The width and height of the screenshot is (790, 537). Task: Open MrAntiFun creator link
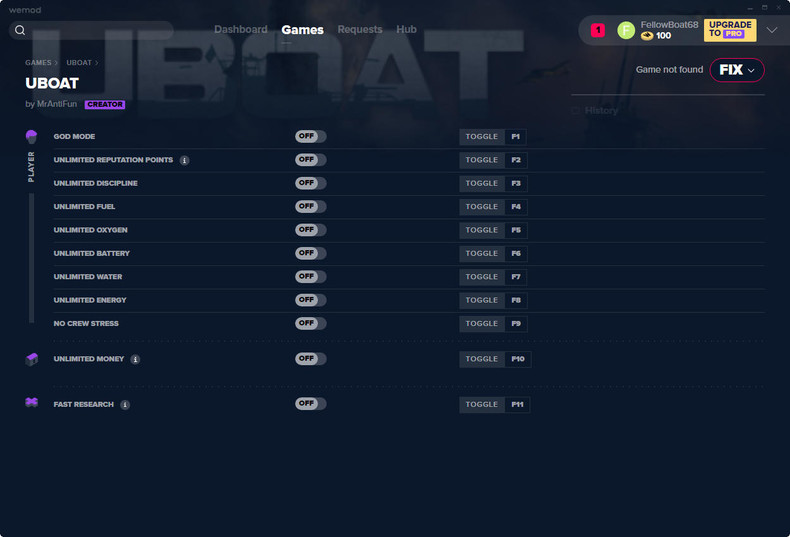point(57,104)
